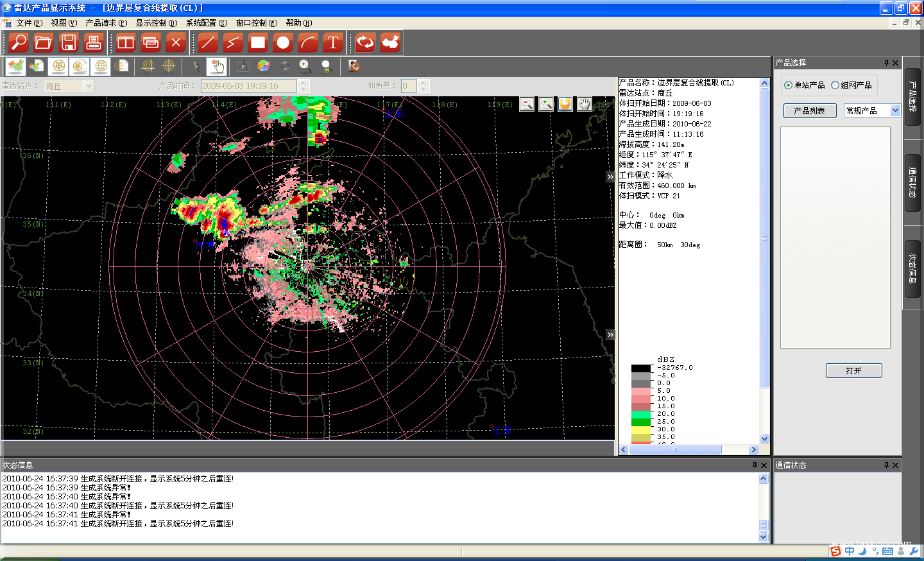
Task: Open the 显示控制 menu
Action: [x=156, y=23]
